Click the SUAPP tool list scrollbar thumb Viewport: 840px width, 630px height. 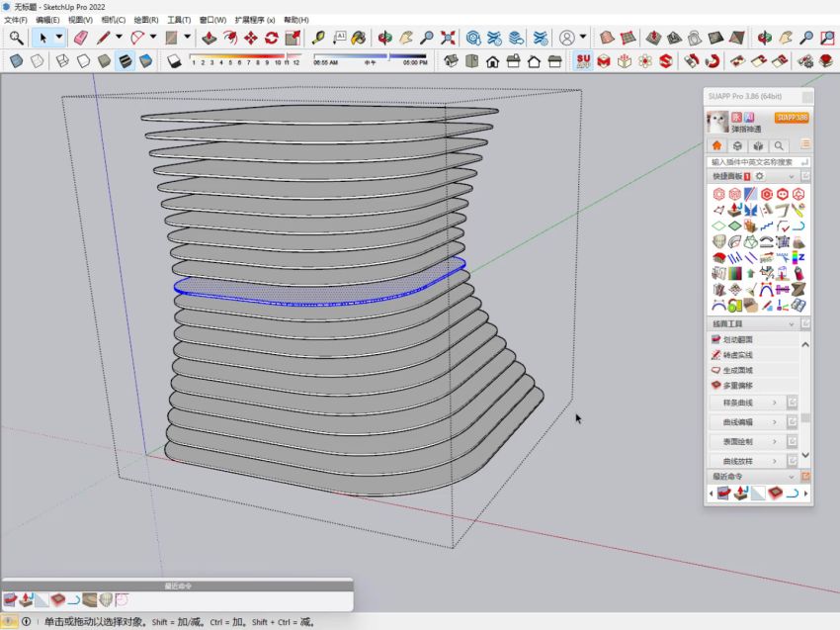805,417
